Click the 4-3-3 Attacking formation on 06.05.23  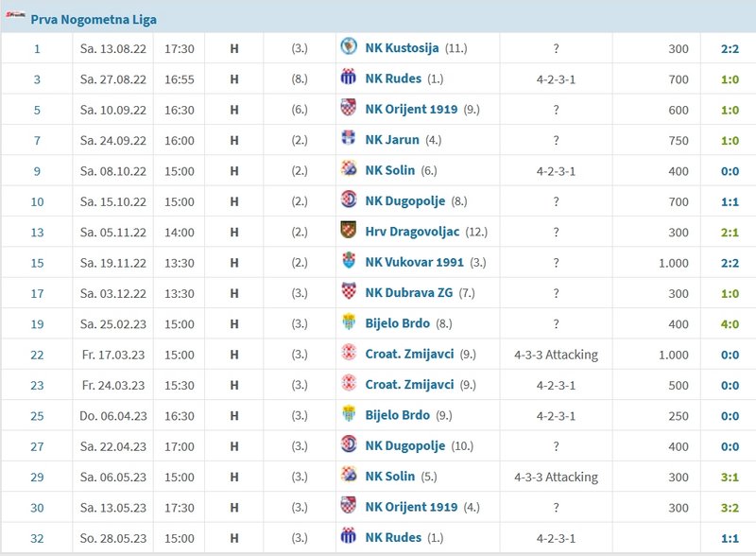point(556,477)
